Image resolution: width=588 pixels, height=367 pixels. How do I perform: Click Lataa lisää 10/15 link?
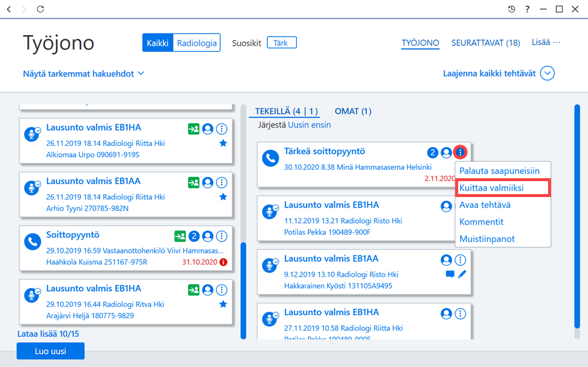click(48, 334)
